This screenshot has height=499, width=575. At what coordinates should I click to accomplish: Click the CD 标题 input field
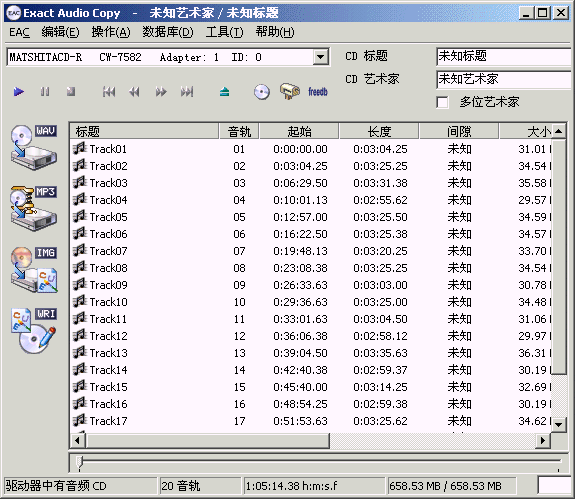[504, 56]
